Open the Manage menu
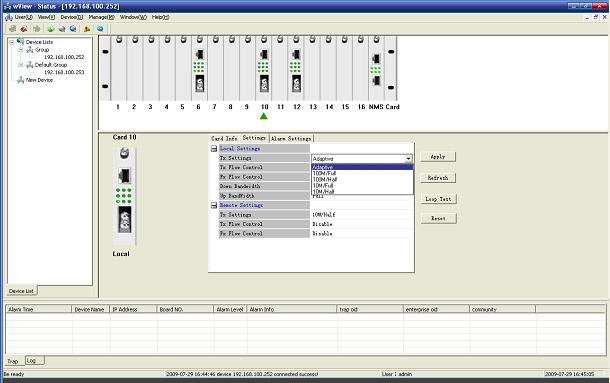 (x=101, y=18)
